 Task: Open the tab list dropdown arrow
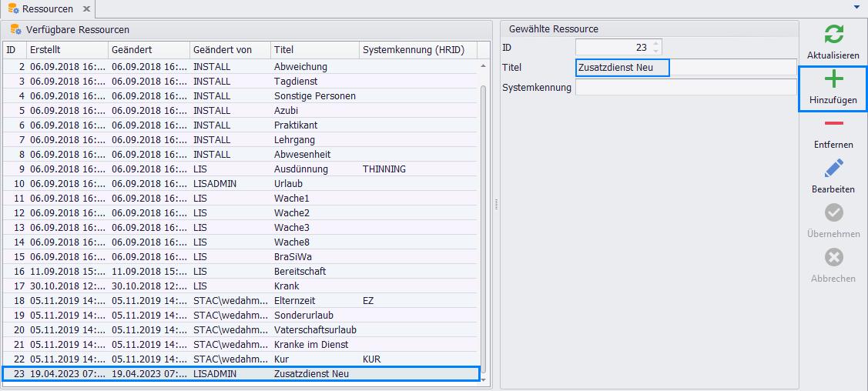tap(857, 7)
